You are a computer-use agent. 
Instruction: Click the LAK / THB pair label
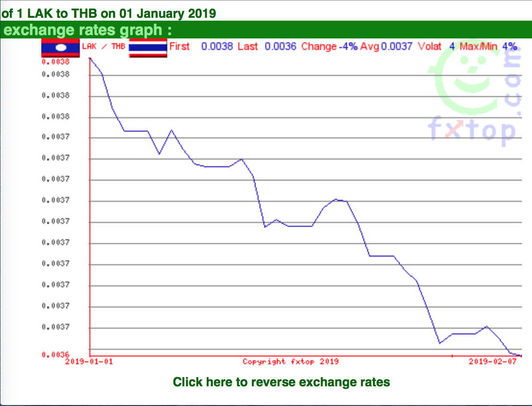(x=103, y=47)
